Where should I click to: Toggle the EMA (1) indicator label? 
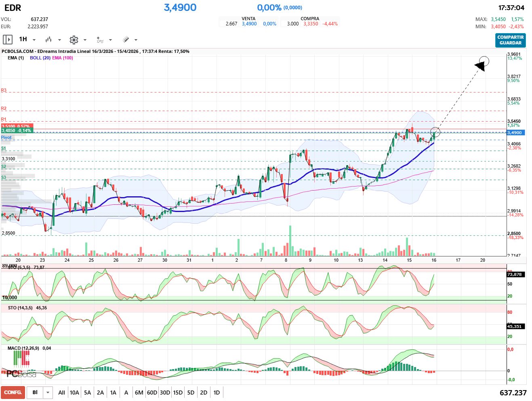16,58
